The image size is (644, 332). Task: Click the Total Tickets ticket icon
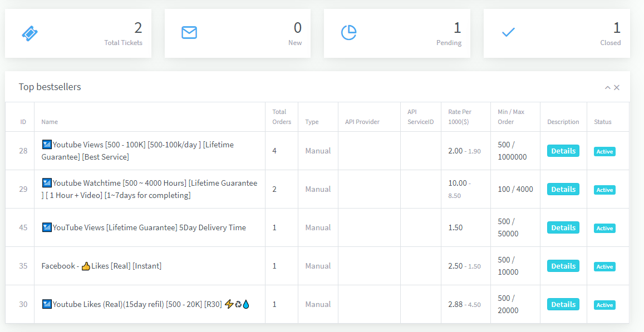(30, 33)
